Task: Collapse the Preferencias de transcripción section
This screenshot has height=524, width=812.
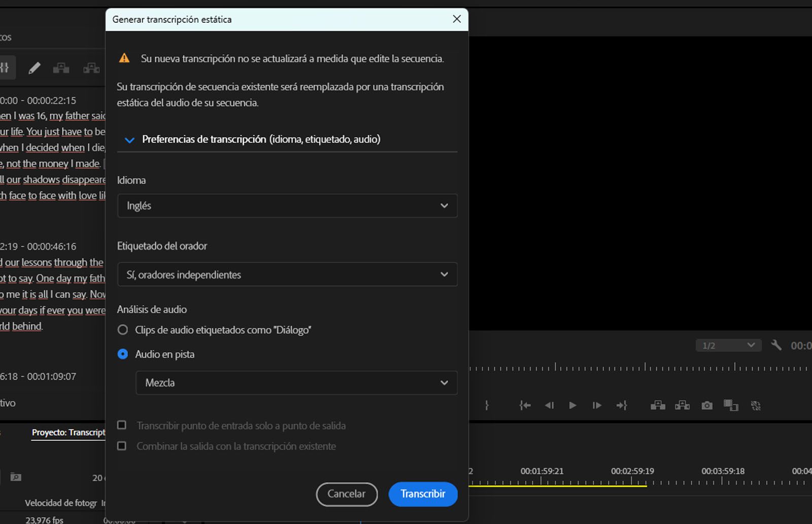Action: (129, 139)
